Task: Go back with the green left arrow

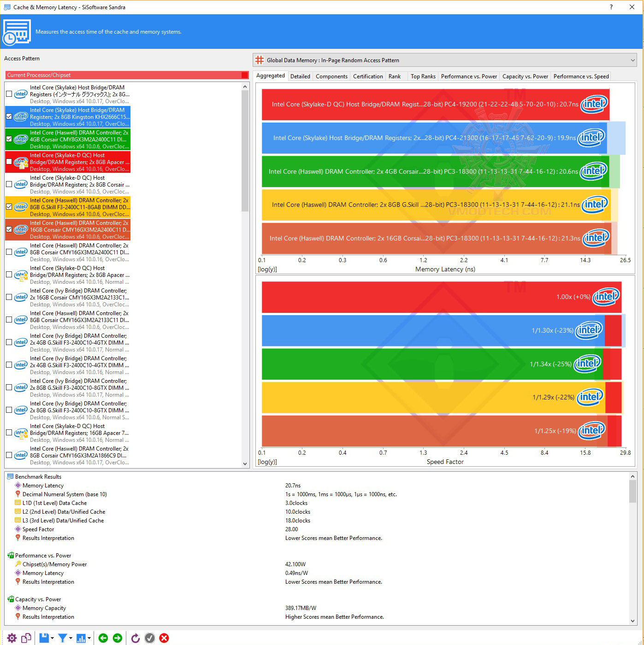Action: point(103,638)
